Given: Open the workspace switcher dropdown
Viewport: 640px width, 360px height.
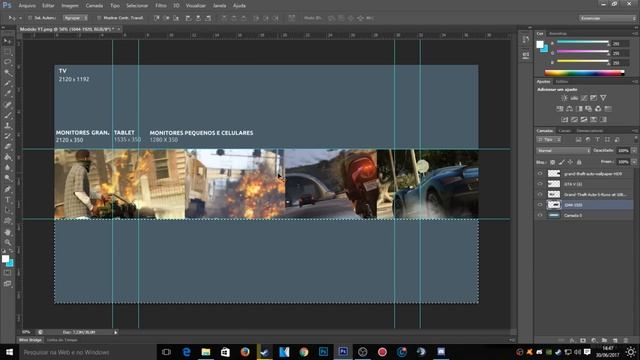Looking at the screenshot, I should click(x=607, y=18).
